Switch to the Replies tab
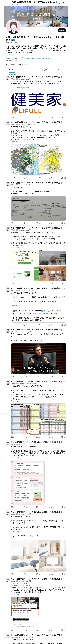 coord(27,70)
